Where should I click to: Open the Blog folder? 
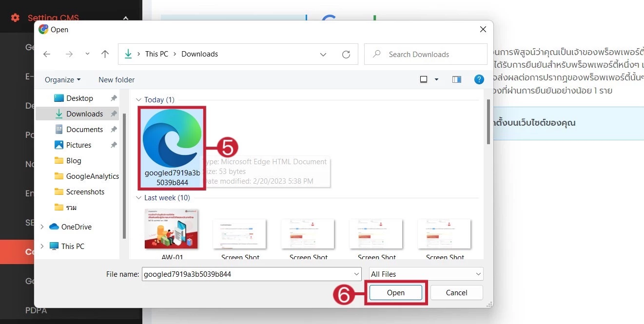[x=74, y=160]
